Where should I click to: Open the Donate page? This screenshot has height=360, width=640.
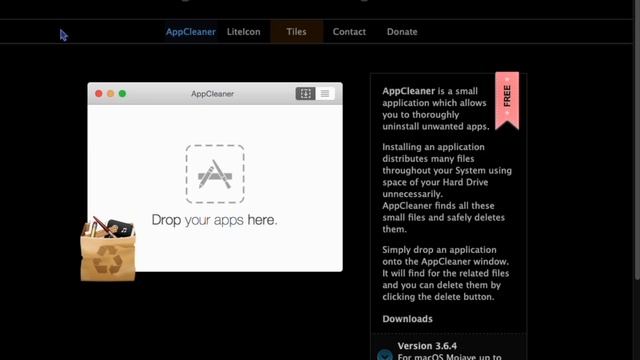point(402,32)
